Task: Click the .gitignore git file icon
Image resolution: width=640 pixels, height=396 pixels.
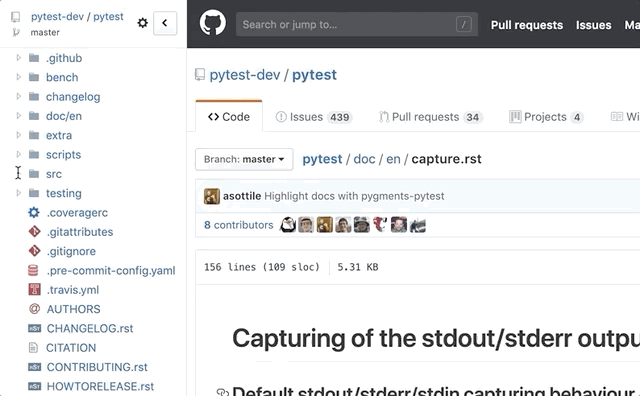Action: (34, 251)
